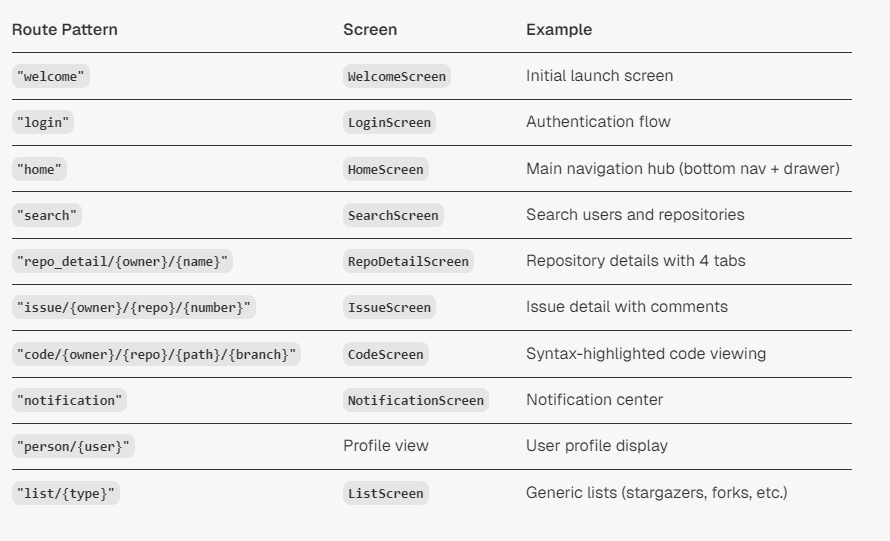Select the NotificationScreen code label
This screenshot has height=541, width=890.
(x=415, y=400)
